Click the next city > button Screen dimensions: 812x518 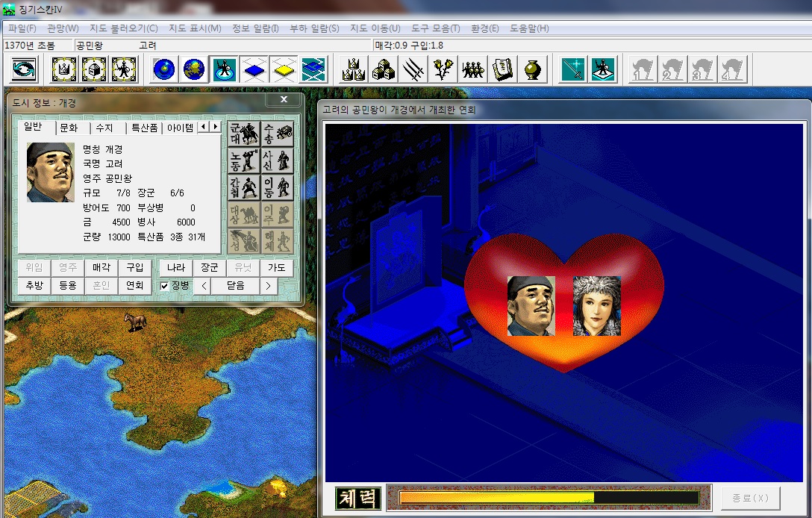click(x=268, y=286)
